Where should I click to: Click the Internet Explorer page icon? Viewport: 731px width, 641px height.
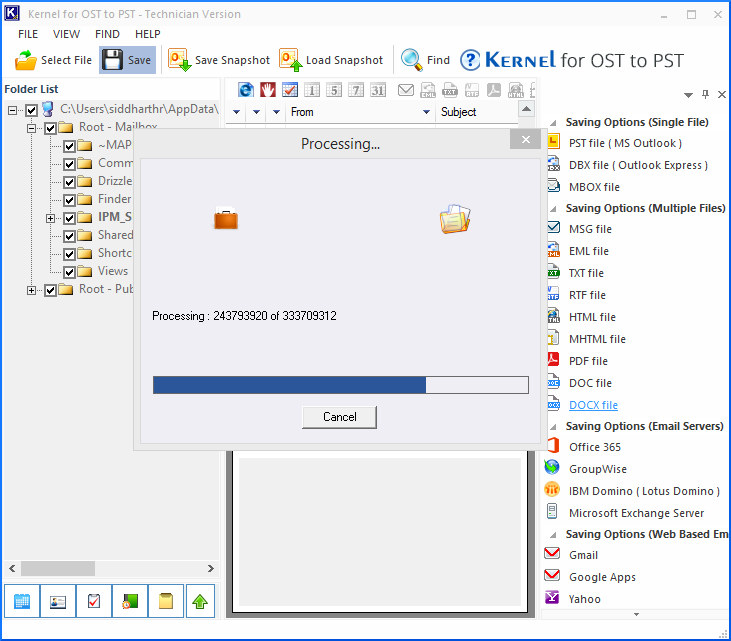[246, 90]
